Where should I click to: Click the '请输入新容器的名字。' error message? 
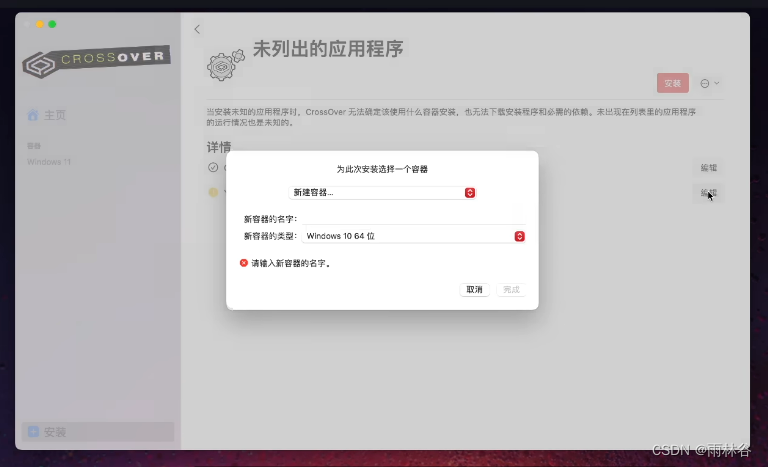point(291,264)
